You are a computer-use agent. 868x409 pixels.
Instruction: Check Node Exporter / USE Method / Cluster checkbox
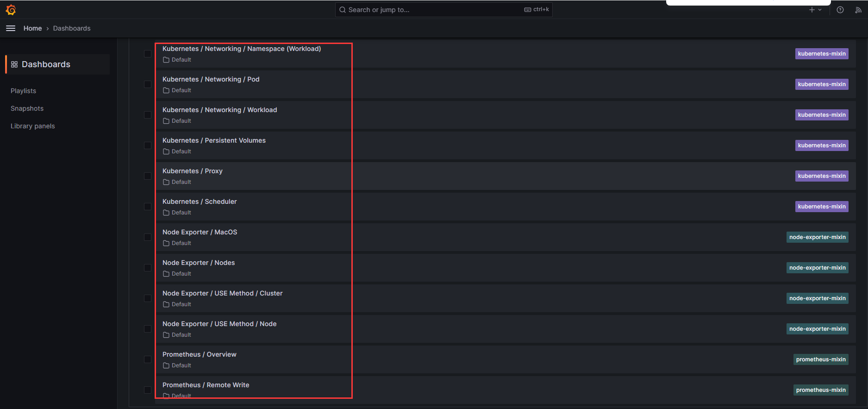[x=148, y=298]
